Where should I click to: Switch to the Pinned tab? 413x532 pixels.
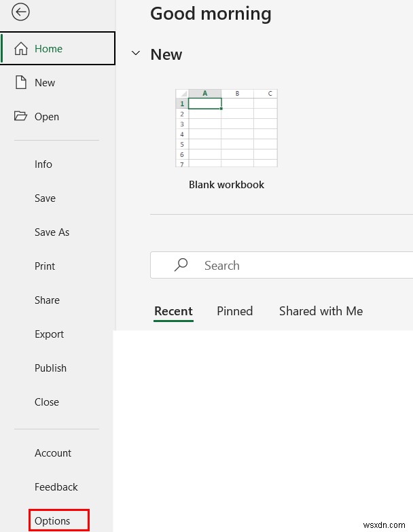[x=234, y=311]
